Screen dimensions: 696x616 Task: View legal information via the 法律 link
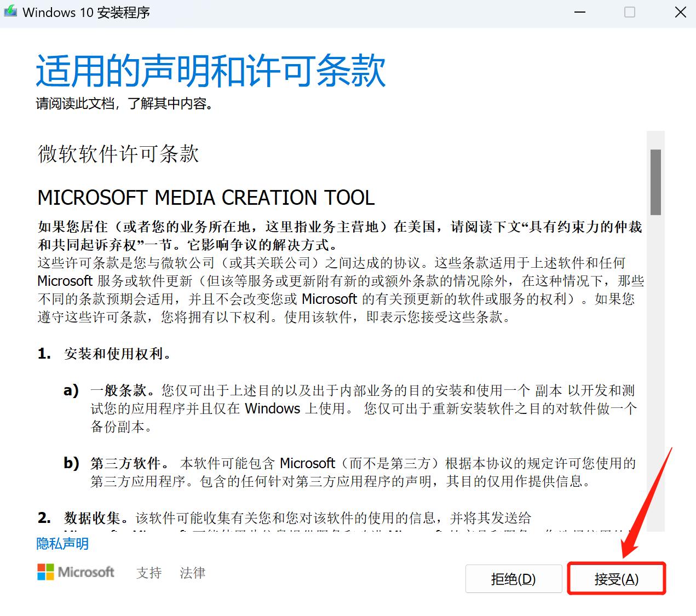[x=193, y=573]
